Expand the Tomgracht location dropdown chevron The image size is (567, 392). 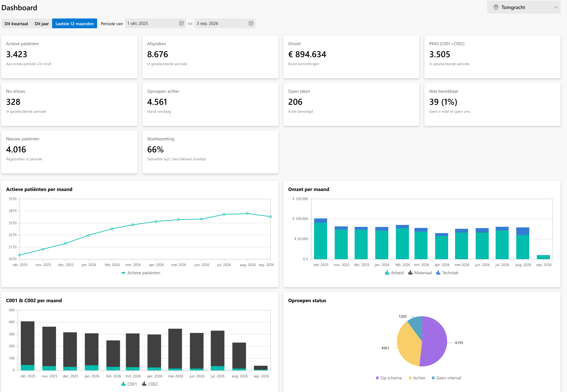click(x=556, y=7)
